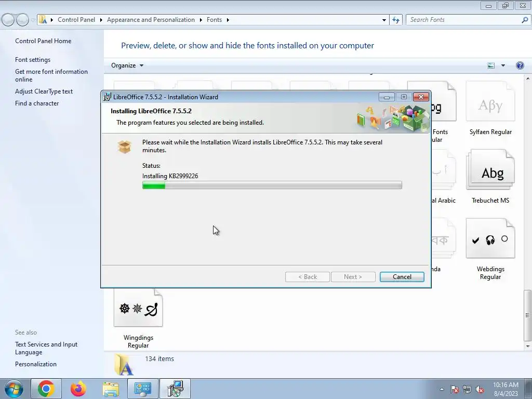This screenshot has height=399, width=532.
Task: Go forward with the Forward arrow button
Action: tap(22, 20)
